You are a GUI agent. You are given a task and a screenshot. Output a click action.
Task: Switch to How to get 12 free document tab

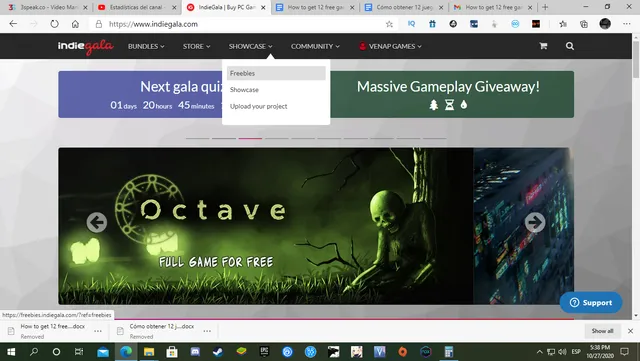[315, 7]
